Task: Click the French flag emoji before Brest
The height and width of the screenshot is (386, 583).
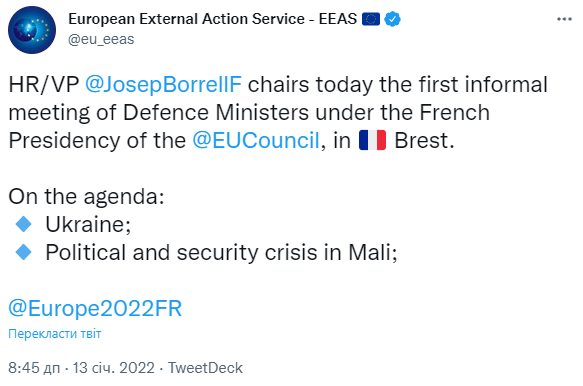Action: click(x=372, y=140)
